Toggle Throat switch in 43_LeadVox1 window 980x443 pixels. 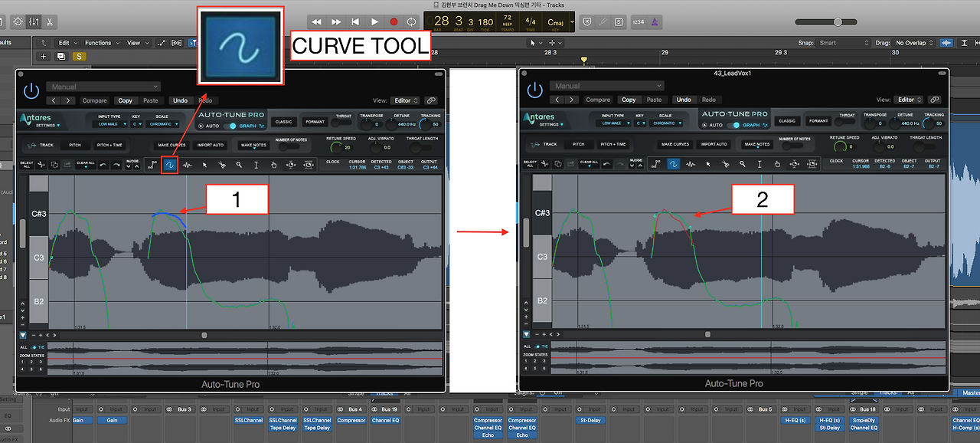[x=845, y=122]
